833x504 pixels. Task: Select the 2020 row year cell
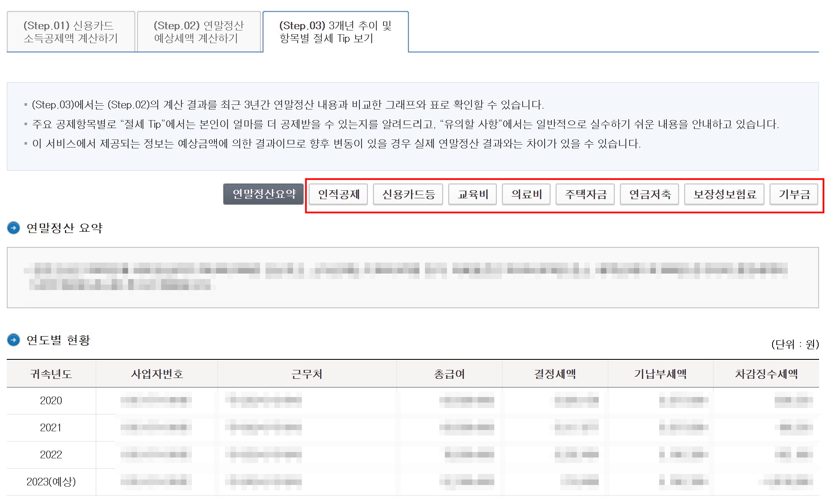pos(51,401)
